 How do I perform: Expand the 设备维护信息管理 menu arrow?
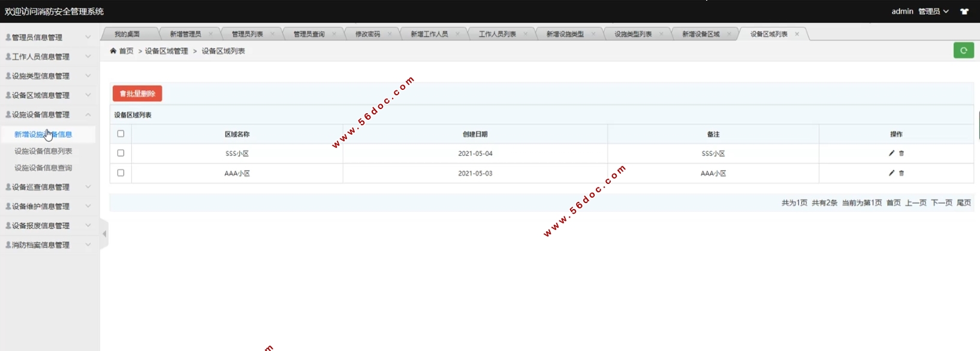tap(88, 206)
